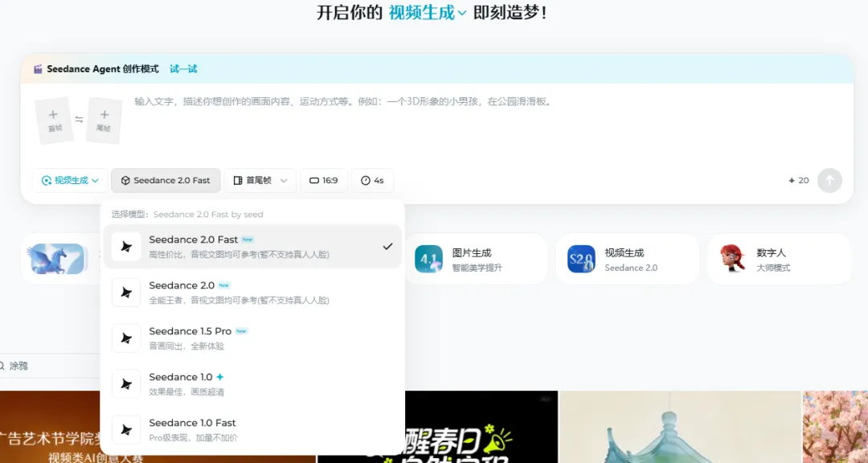Viewport: 868px width, 463px height.
Task: Click the 4.1 image generation icon
Action: (x=428, y=259)
